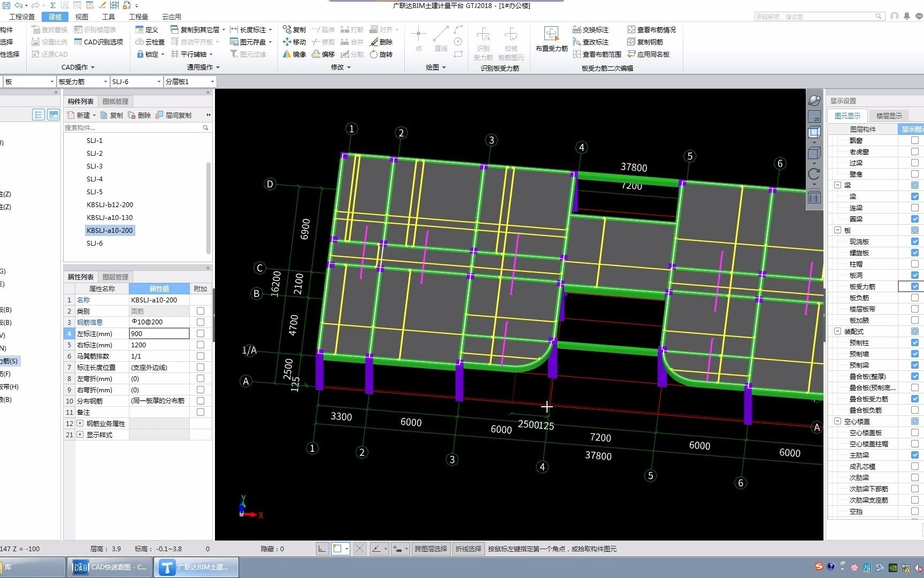Click the 跨图层选择 status bar button
Viewport: 924px width, 578px height.
click(x=430, y=549)
